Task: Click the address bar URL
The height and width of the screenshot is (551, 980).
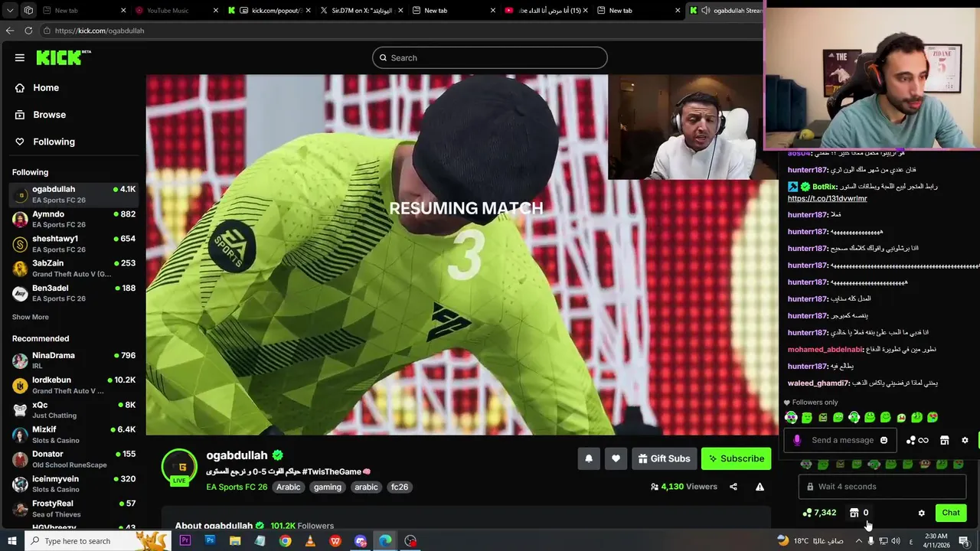Action: (100, 31)
